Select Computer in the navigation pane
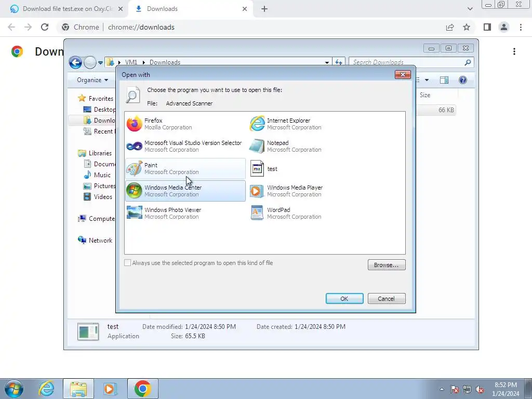Screen dimensions: 532x399 click(x=97, y=219)
